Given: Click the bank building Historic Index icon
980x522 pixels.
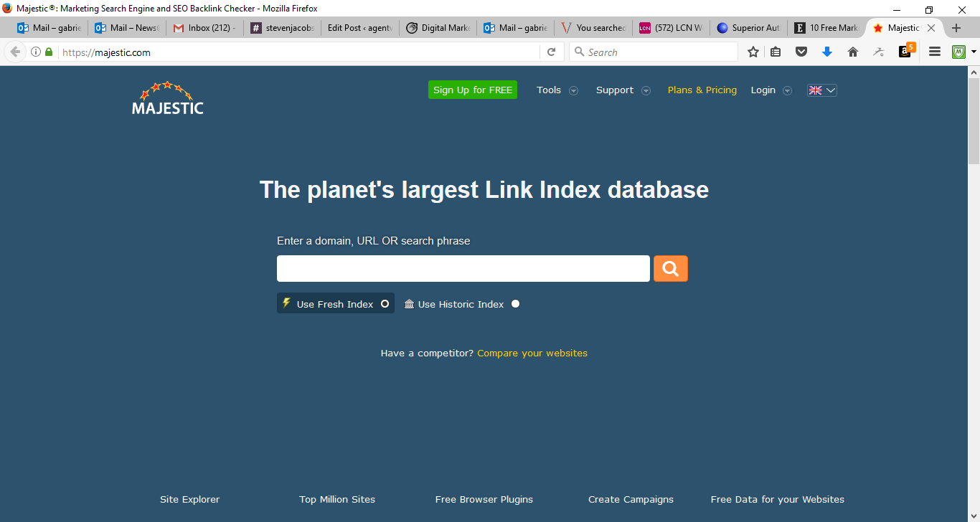Looking at the screenshot, I should tap(409, 304).
